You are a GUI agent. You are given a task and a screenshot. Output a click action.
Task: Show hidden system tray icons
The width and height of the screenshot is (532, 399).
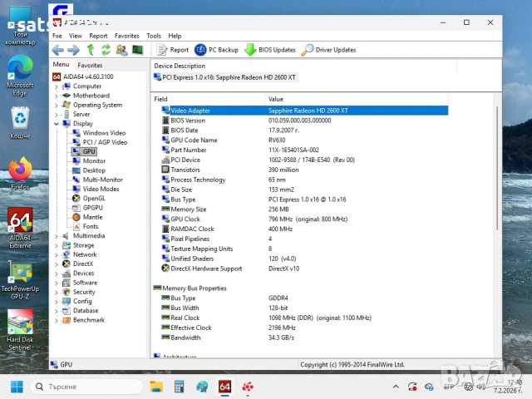tap(396, 387)
